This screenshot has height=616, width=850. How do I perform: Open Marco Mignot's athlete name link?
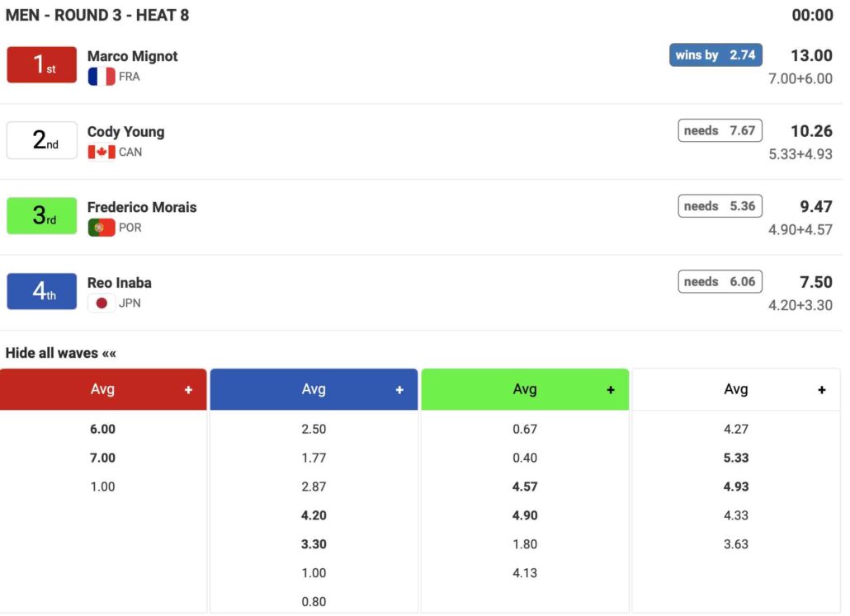132,56
